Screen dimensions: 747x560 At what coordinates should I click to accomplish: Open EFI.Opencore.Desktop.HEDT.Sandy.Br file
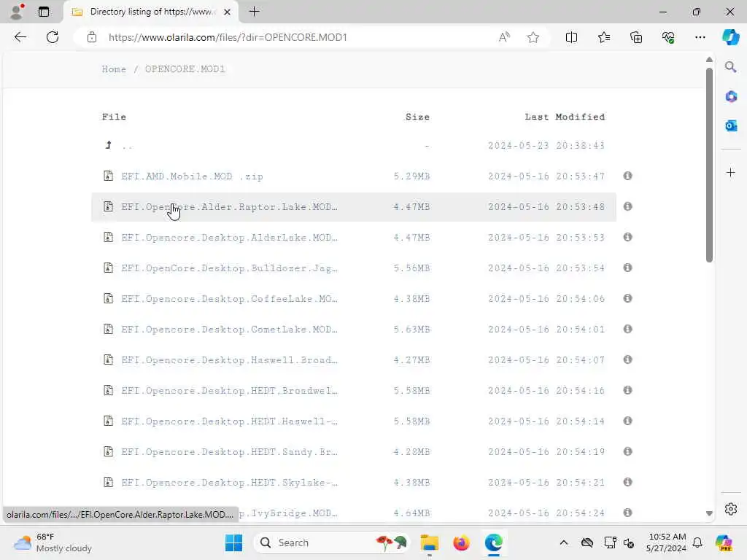click(x=229, y=452)
